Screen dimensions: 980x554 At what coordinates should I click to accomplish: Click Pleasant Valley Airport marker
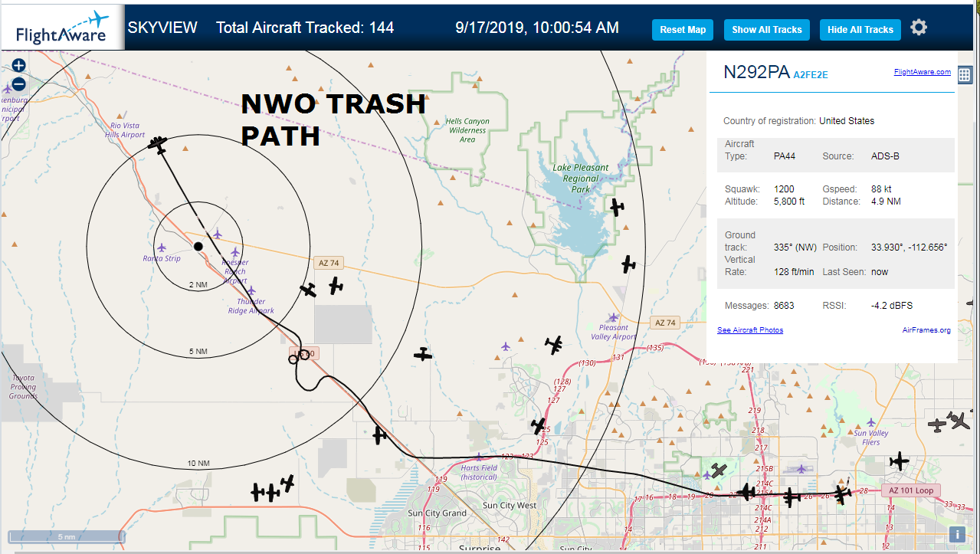click(613, 317)
